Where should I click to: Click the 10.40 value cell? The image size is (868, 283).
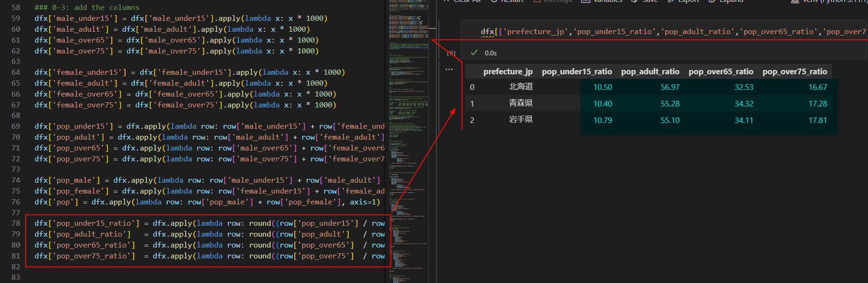(x=603, y=104)
